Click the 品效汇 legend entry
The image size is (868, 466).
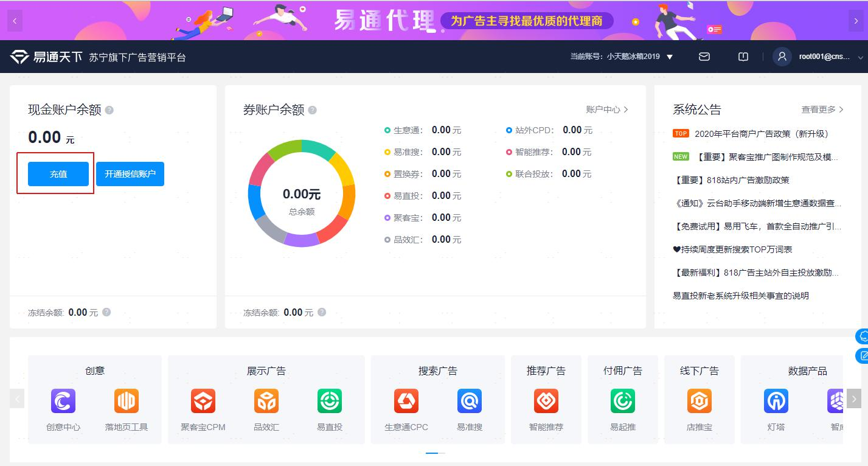point(423,240)
